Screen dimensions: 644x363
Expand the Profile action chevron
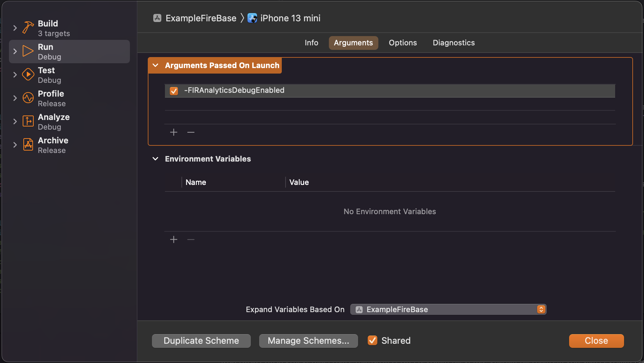[15, 98]
